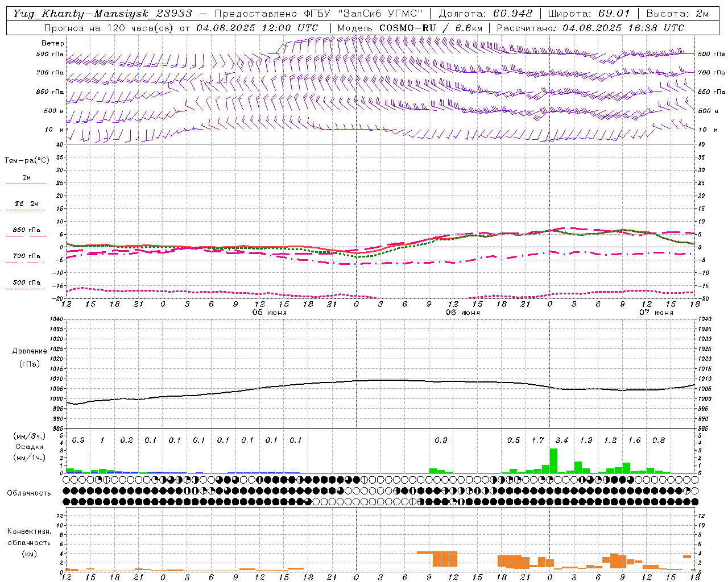Click the '05 июня' date label
Viewport: 728px width, 582px height.
(270, 313)
